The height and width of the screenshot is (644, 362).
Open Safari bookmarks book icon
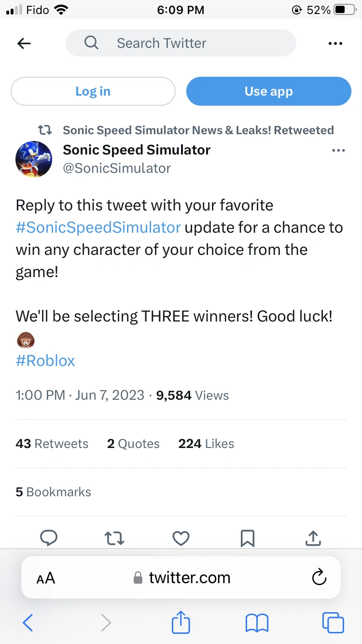point(257,623)
